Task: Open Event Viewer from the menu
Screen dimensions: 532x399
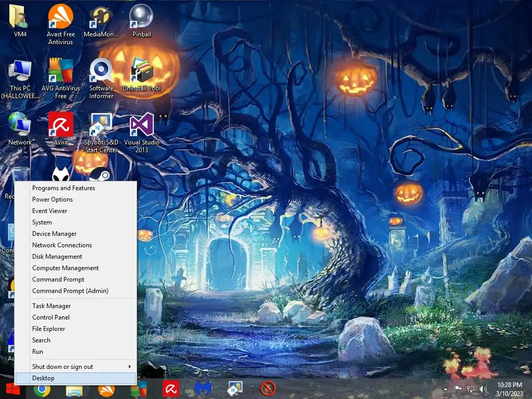Action: 76,211
